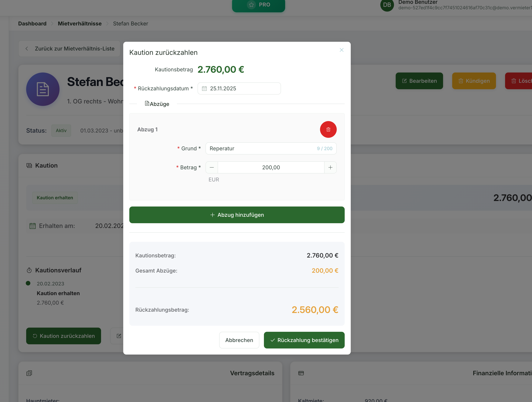The height and width of the screenshot is (402, 532).
Task: Click the Kündigen button
Action: pos(474,81)
